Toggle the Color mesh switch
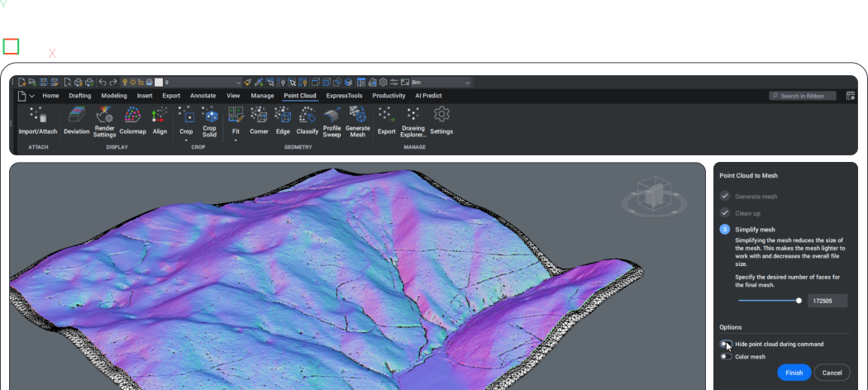Viewport: 868px width, 390px height. tap(726, 357)
